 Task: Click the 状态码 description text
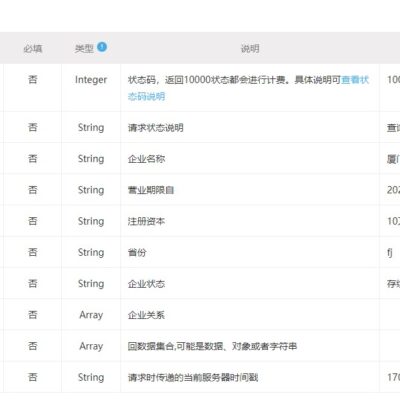pos(234,80)
